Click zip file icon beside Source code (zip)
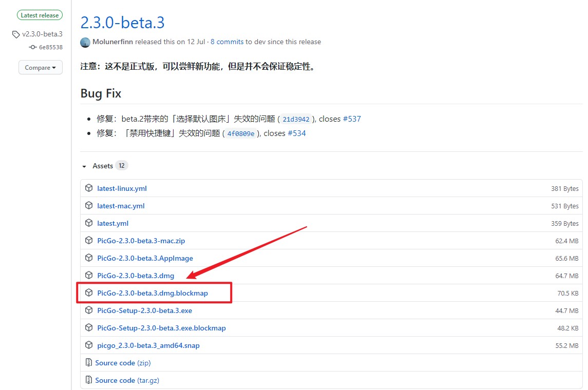 (x=89, y=362)
